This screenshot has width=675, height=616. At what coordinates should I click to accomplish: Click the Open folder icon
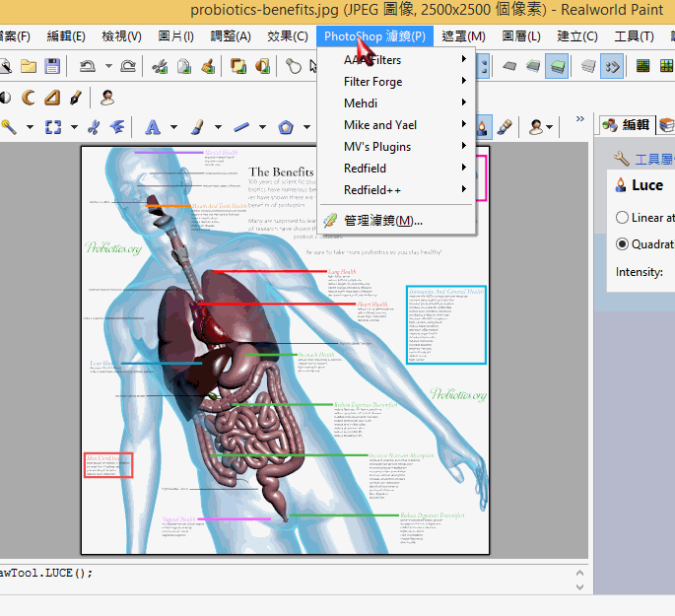click(x=29, y=66)
